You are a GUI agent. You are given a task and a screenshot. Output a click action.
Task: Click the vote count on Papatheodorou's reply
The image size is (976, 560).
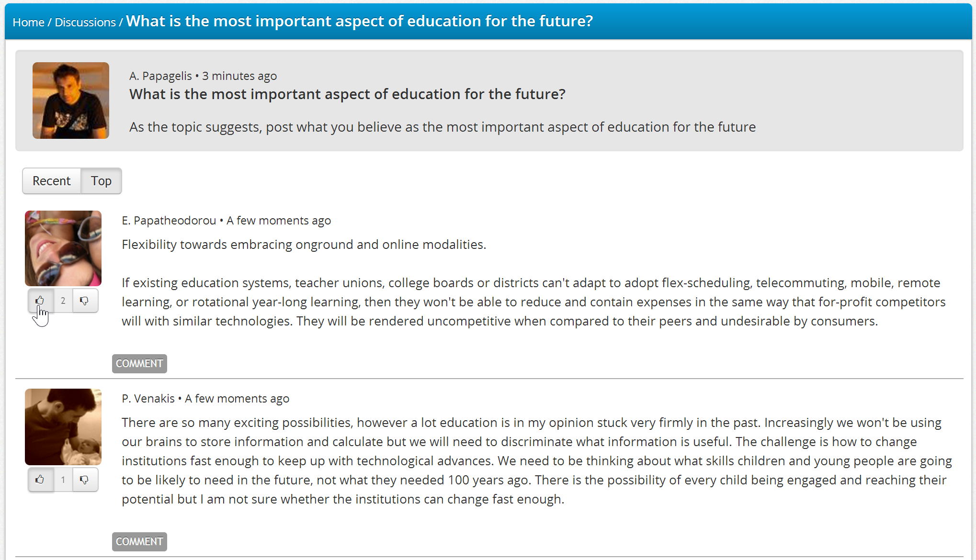coord(63,301)
